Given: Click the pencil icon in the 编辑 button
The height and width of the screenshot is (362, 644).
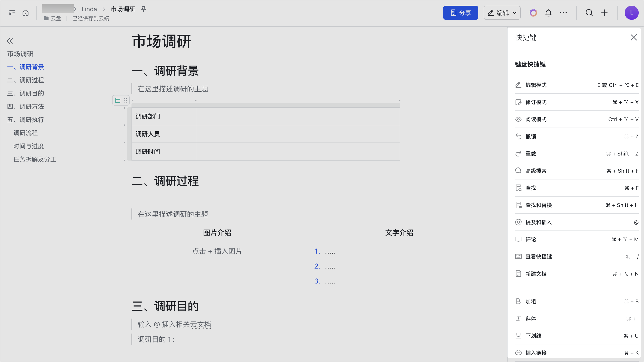Looking at the screenshot, I should pos(491,13).
